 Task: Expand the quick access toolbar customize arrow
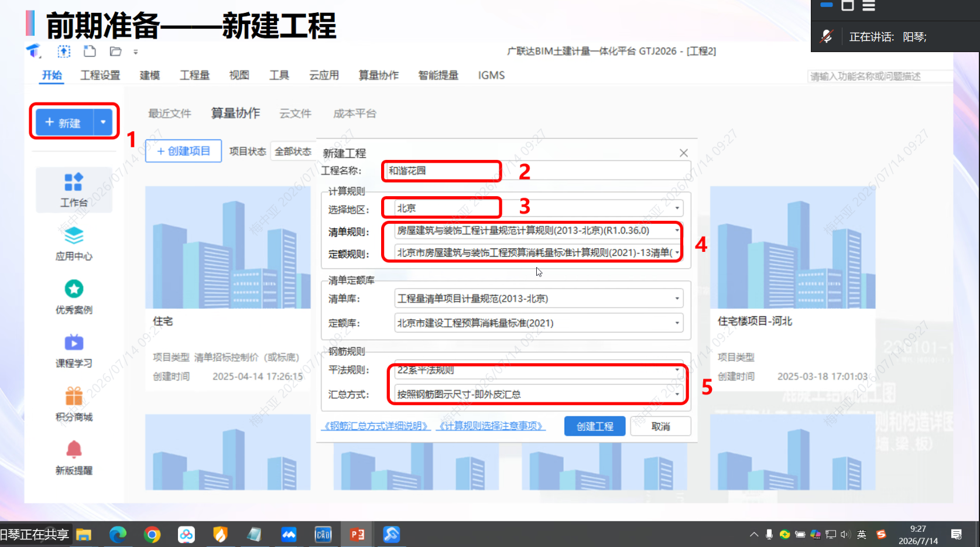pos(135,52)
